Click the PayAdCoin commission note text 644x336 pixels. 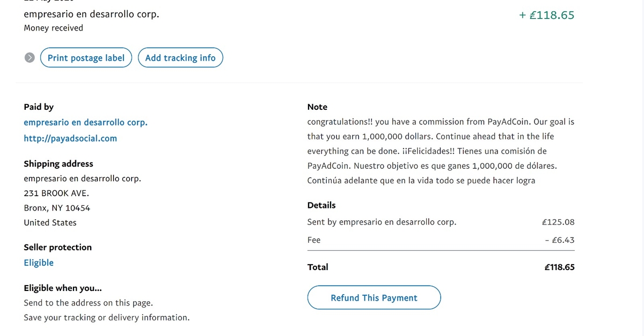point(440,151)
